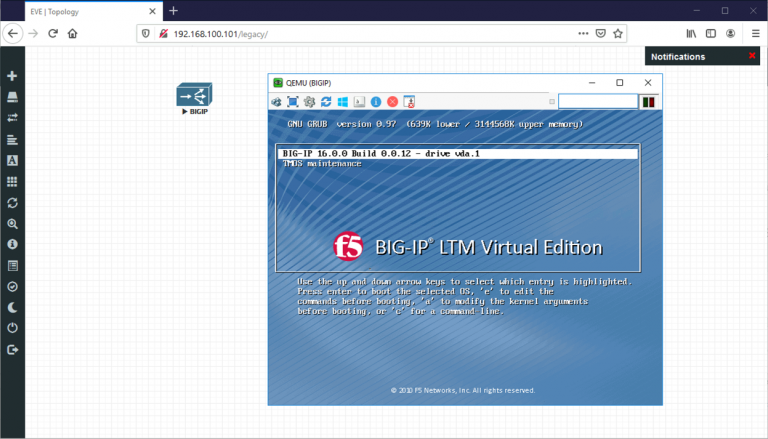Open the lab details list icon in sidebar

click(12, 266)
